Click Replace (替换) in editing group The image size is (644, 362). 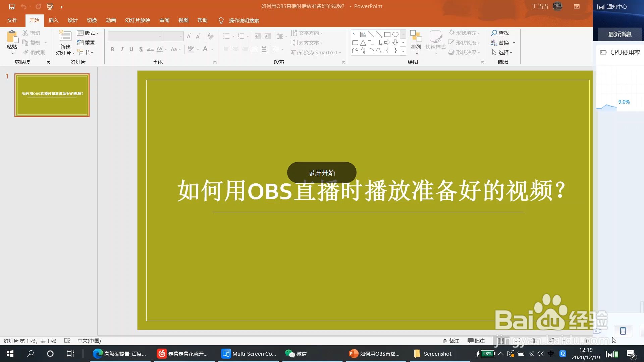pos(500,43)
